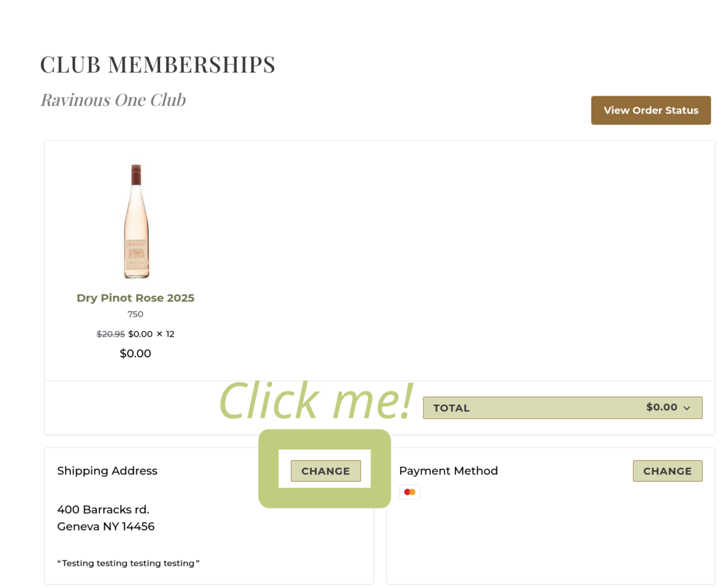
Task: Click the Payment Method label
Action: (448, 471)
